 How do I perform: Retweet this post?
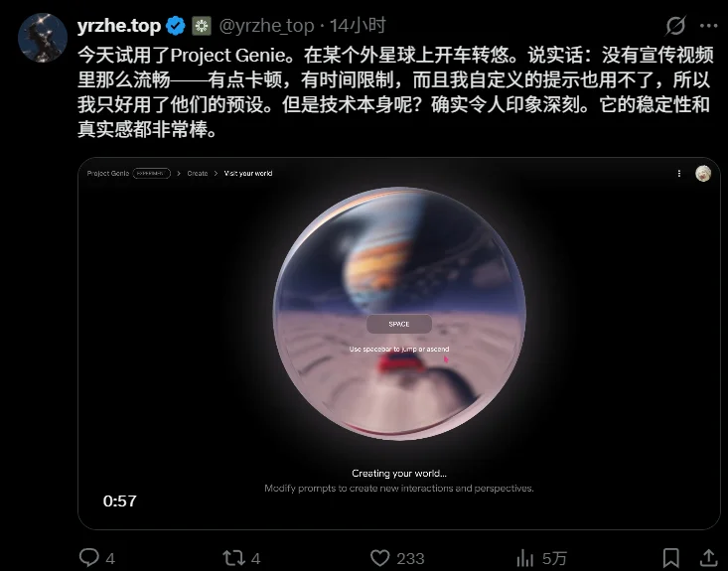pos(233,557)
